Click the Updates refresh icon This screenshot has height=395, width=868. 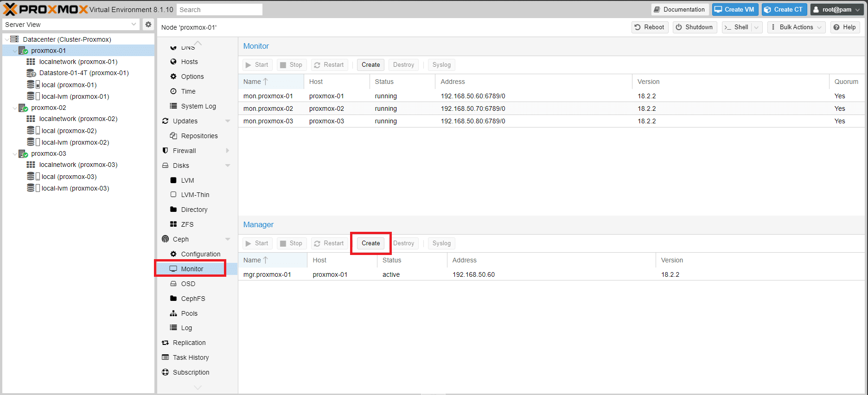point(165,121)
